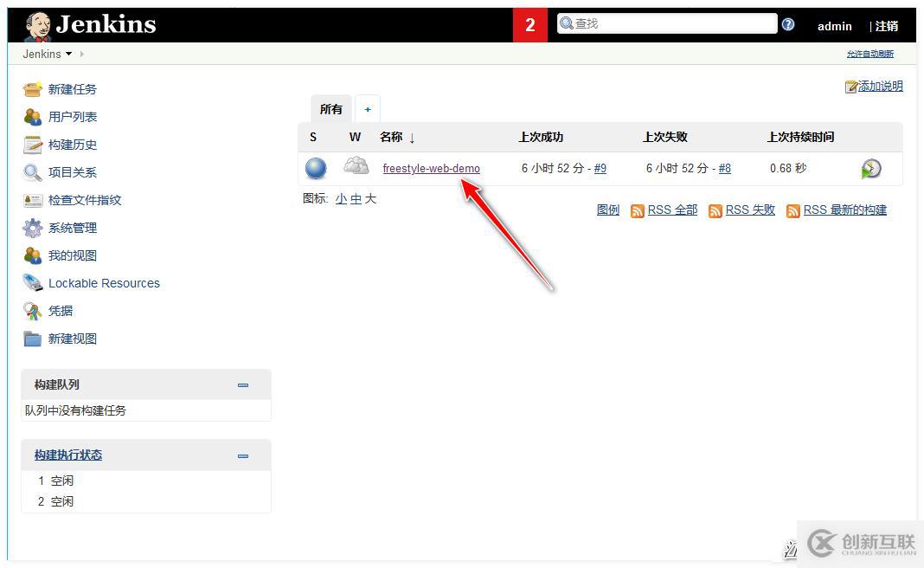Sort jobs by the 名称 column header

tap(397, 137)
